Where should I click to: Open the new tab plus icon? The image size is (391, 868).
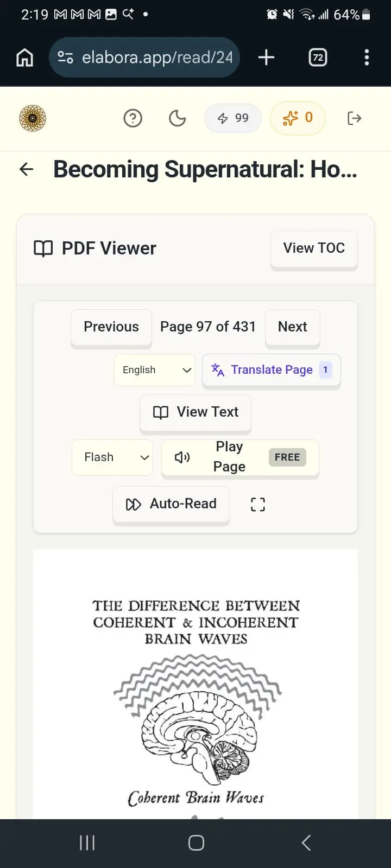click(266, 57)
